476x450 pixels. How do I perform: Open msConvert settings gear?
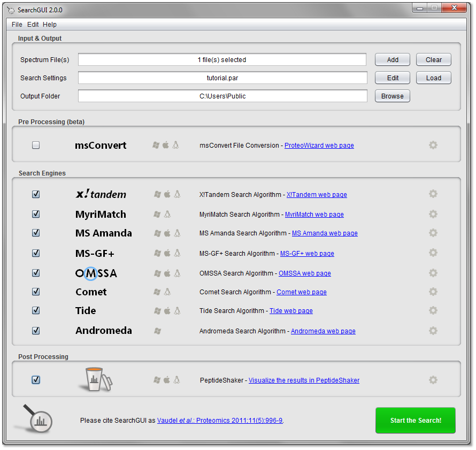(433, 144)
